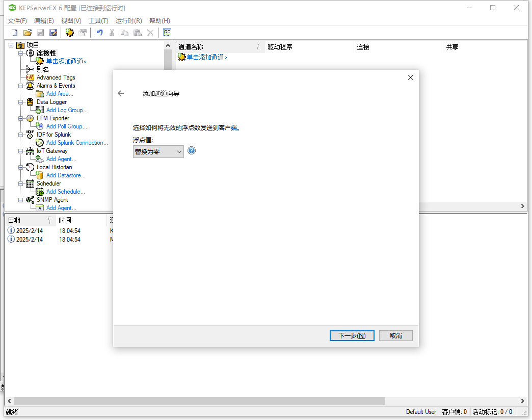Viewport: 532px width, 420px height.
Task: Click the EFM Exporter icon
Action: click(30, 118)
